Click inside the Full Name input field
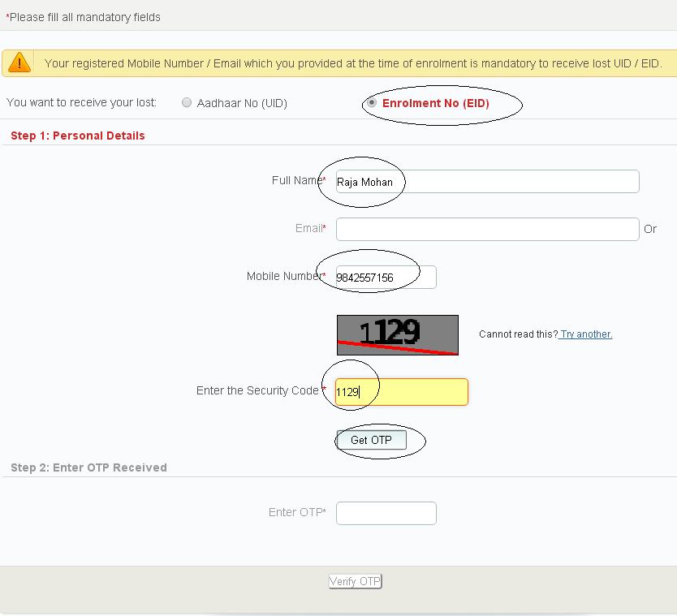The width and height of the screenshot is (677, 616). click(x=487, y=181)
